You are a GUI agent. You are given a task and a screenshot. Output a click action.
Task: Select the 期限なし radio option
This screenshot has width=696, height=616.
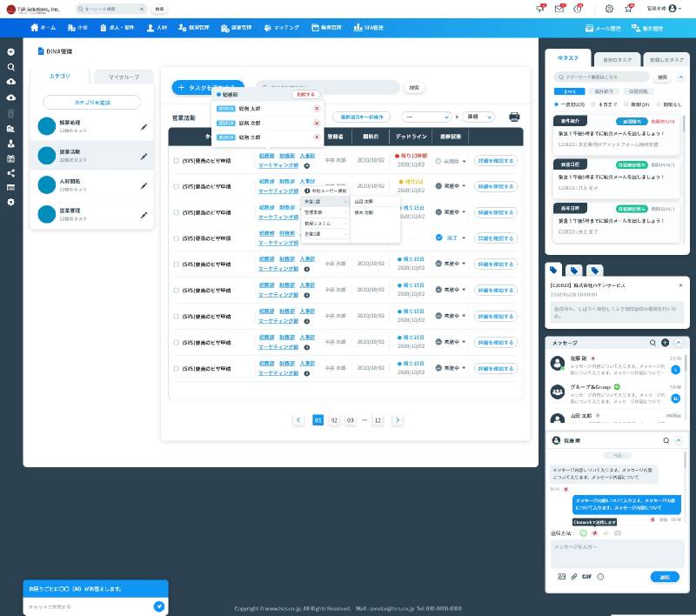pyautogui.click(x=660, y=104)
